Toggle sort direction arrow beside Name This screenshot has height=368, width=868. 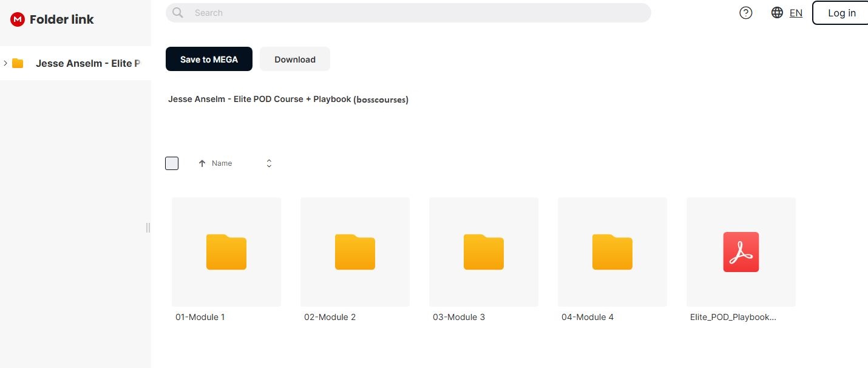[x=202, y=163]
